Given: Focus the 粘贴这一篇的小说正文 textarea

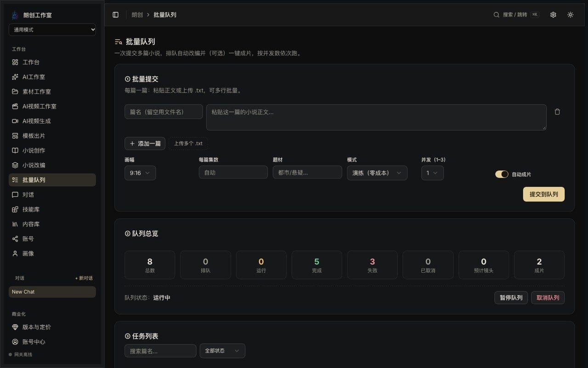Looking at the screenshot, I should point(376,117).
